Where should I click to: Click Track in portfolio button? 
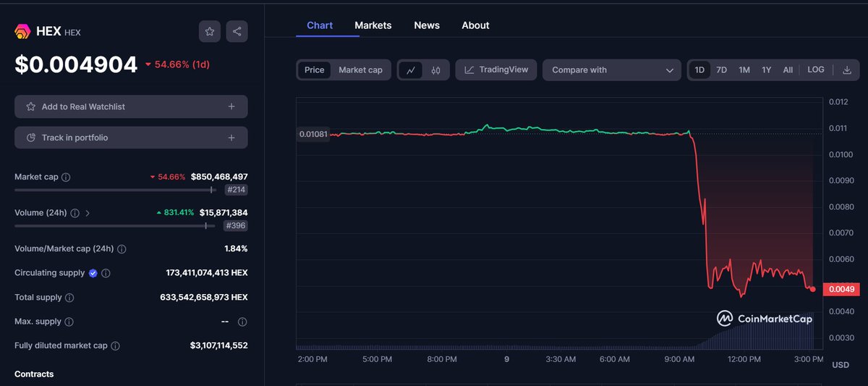pos(131,138)
